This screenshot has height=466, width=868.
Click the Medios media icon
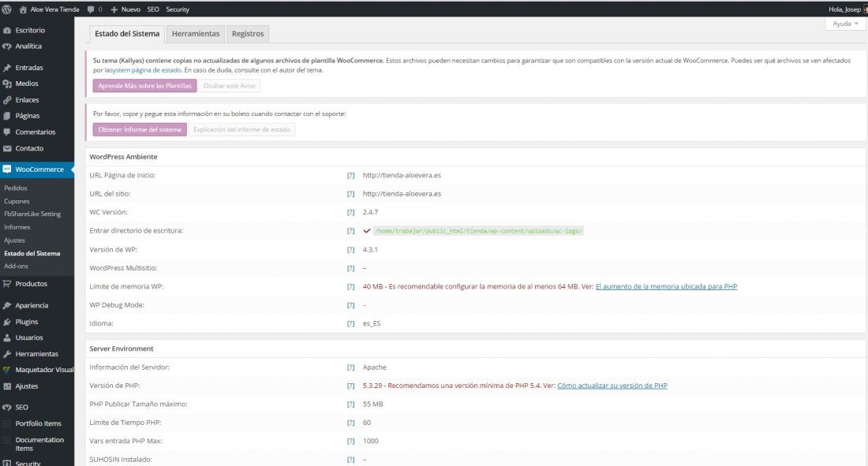click(7, 84)
